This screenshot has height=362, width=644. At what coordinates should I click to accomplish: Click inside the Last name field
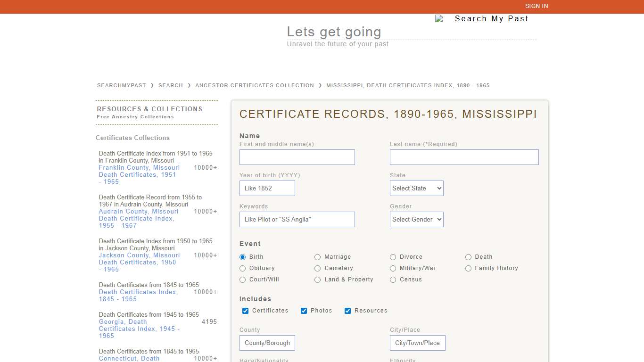click(x=464, y=157)
